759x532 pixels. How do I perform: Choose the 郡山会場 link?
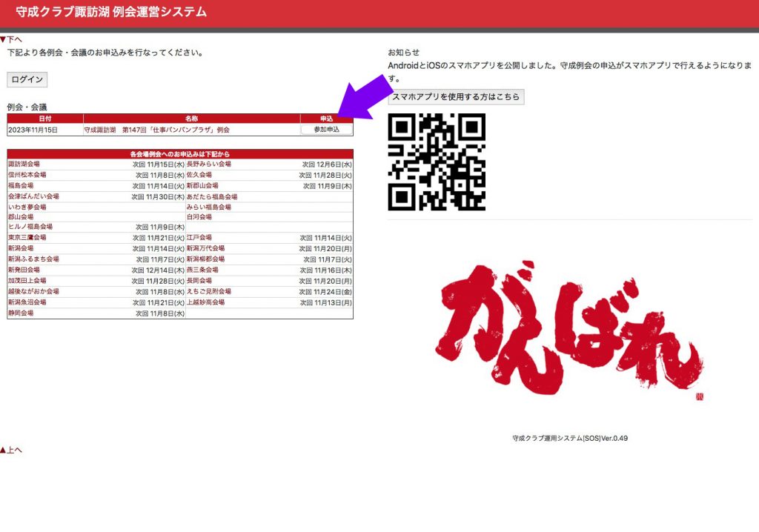point(21,217)
